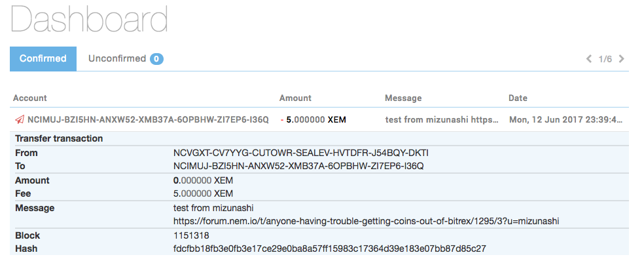Click the 1/6 page indicator
The height and width of the screenshot is (259, 644).
tap(605, 59)
